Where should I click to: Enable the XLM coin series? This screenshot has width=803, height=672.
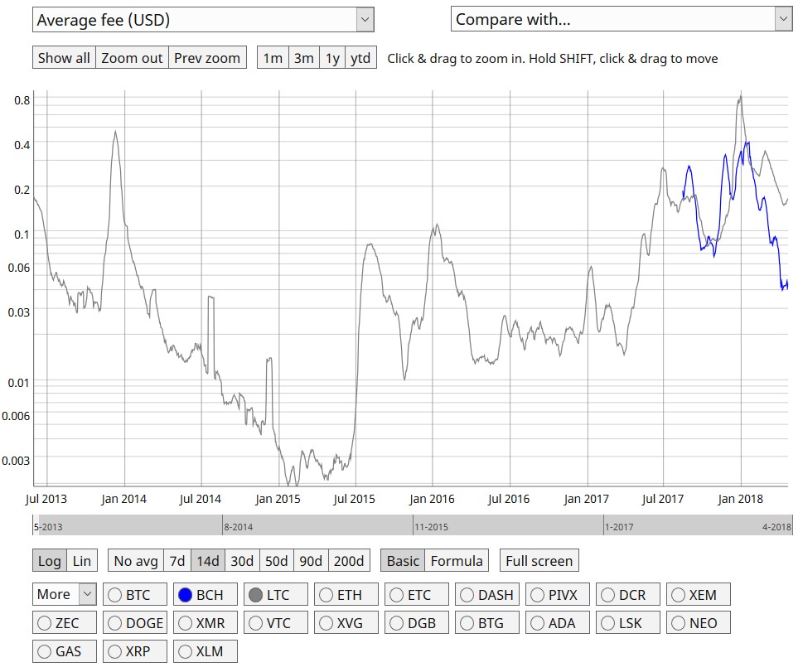[x=206, y=651]
